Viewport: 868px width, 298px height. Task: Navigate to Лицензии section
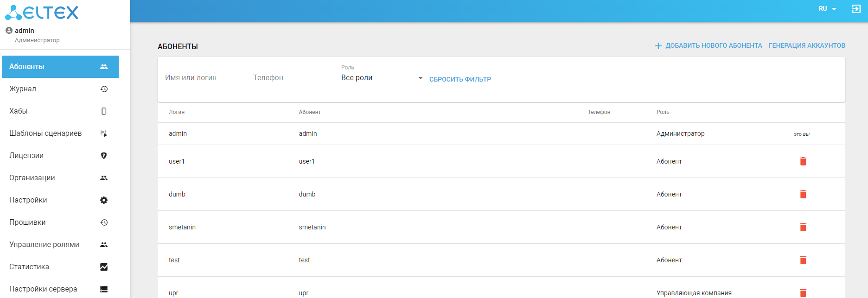tap(60, 156)
